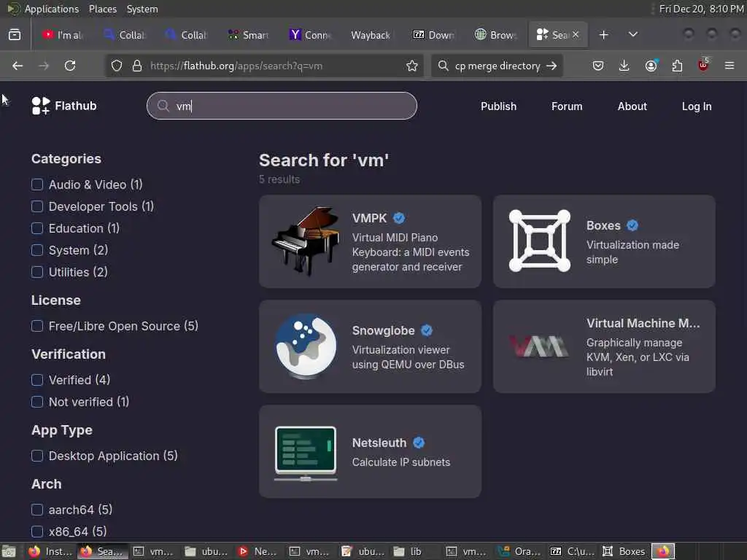Screen dimensions: 747x560
Task: Open the Firefox hamburger menu
Action: click(x=729, y=66)
